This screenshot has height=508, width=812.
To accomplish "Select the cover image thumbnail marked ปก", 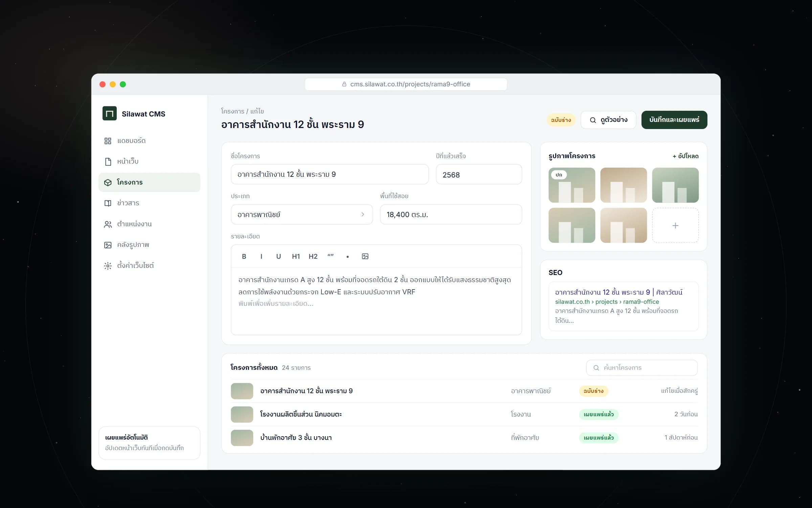I will [572, 185].
